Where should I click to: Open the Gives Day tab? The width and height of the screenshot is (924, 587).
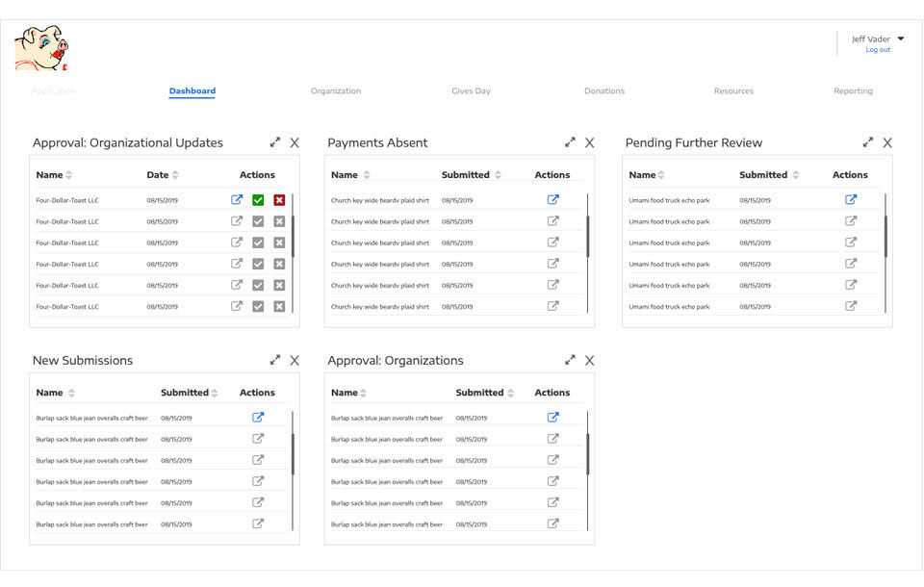pyautogui.click(x=471, y=91)
